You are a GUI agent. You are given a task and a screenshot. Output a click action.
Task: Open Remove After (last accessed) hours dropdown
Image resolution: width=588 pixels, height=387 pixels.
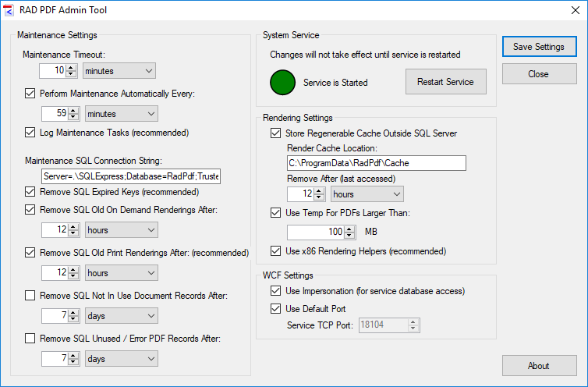pyautogui.click(x=367, y=194)
